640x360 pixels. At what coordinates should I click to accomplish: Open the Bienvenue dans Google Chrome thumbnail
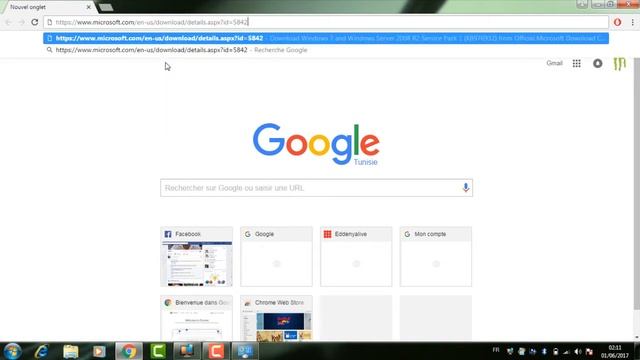tap(196, 318)
